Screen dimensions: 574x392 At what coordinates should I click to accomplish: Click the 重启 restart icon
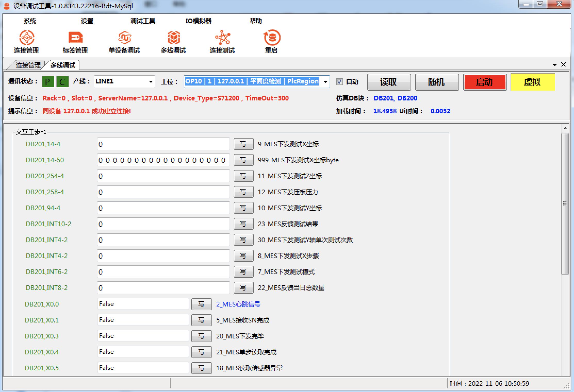pos(272,38)
